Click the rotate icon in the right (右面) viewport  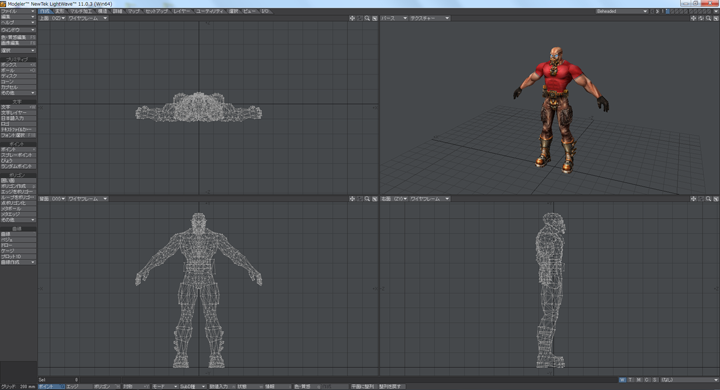[x=701, y=199]
